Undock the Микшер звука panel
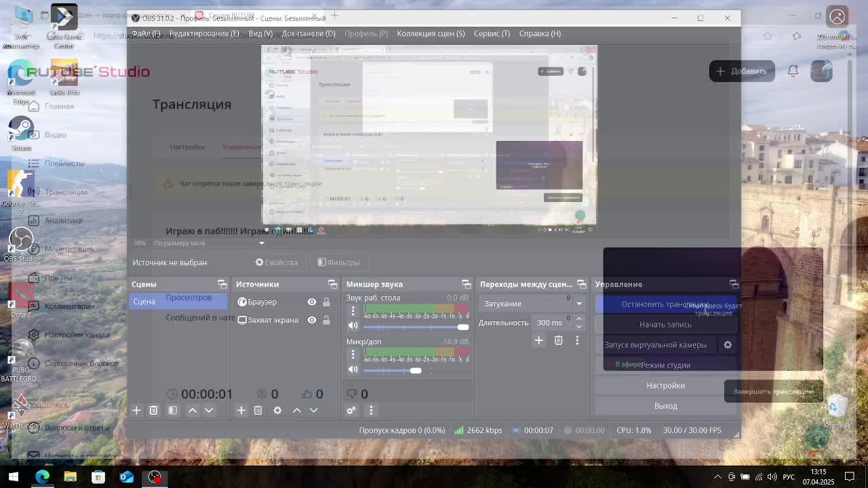Screen dimensions: 868x488 pyautogui.click(x=466, y=284)
